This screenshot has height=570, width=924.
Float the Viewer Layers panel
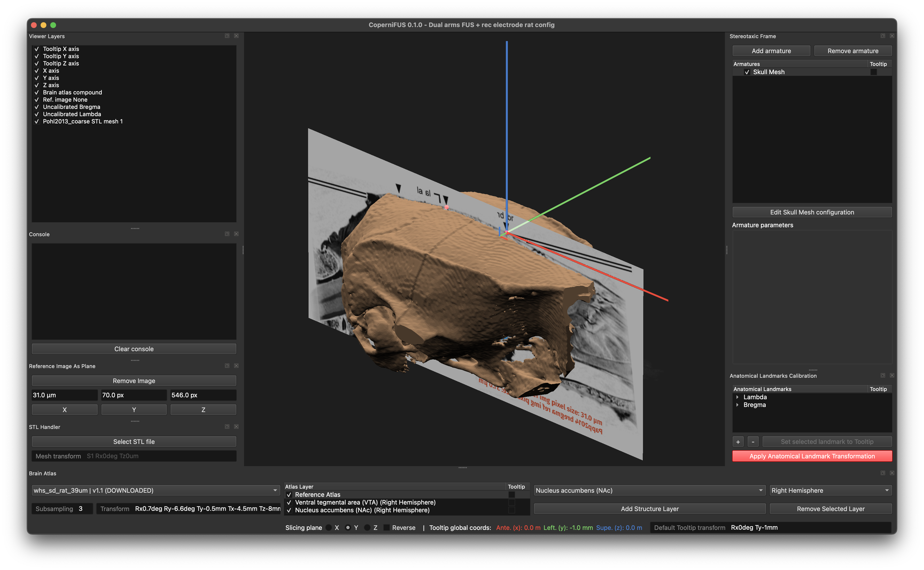[227, 36]
